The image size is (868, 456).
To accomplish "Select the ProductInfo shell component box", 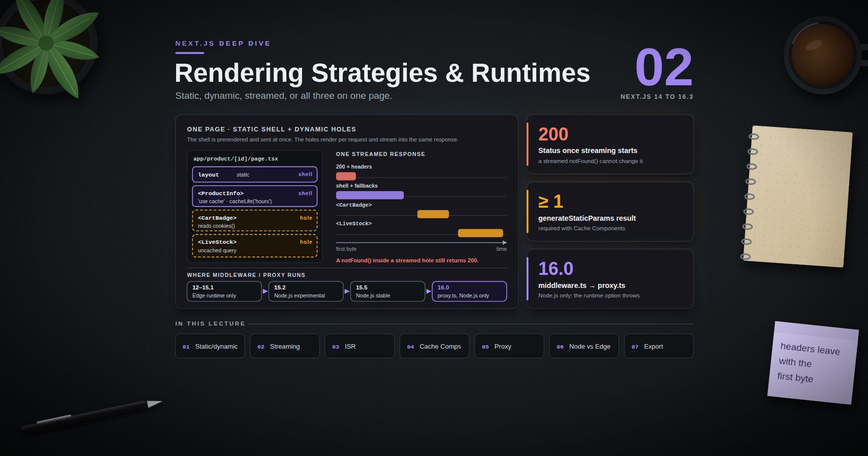I will [255, 196].
